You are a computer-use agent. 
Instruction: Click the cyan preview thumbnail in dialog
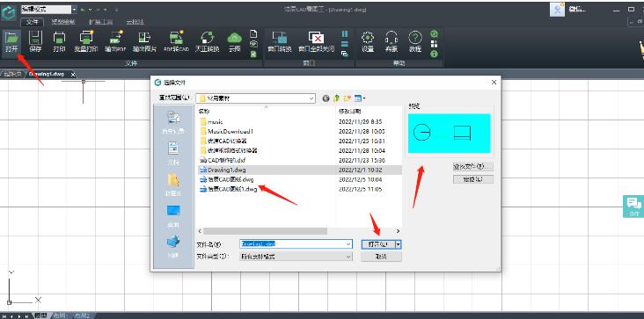pos(450,134)
